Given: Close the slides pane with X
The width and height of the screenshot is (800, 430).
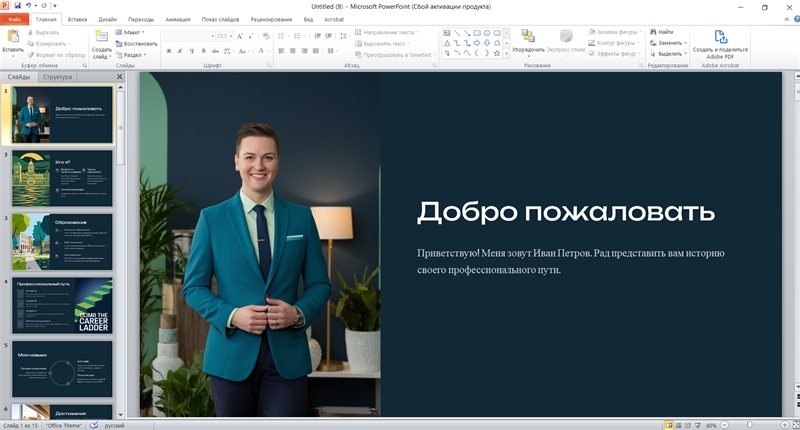Looking at the screenshot, I should (119, 77).
